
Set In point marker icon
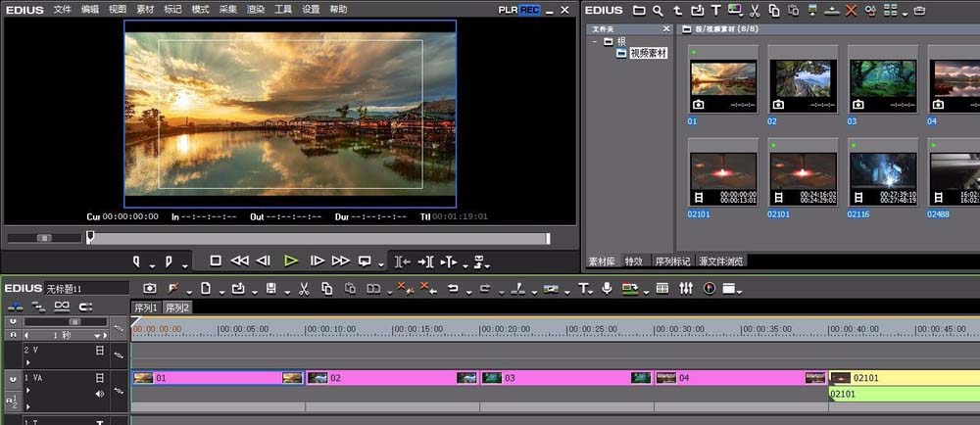[x=136, y=260]
